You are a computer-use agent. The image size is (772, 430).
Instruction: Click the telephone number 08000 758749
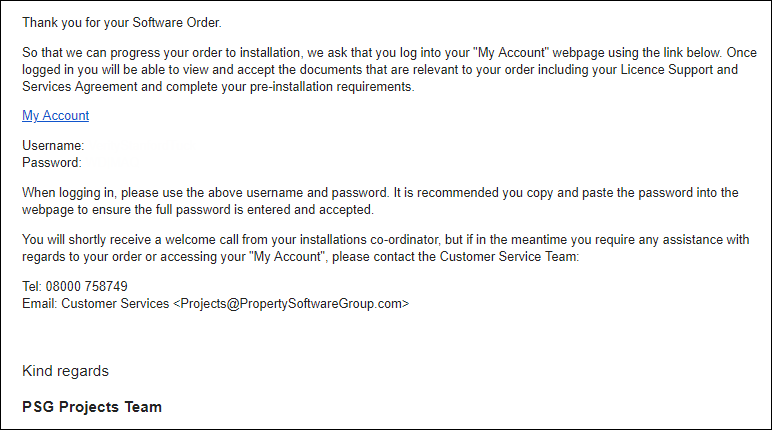87,286
